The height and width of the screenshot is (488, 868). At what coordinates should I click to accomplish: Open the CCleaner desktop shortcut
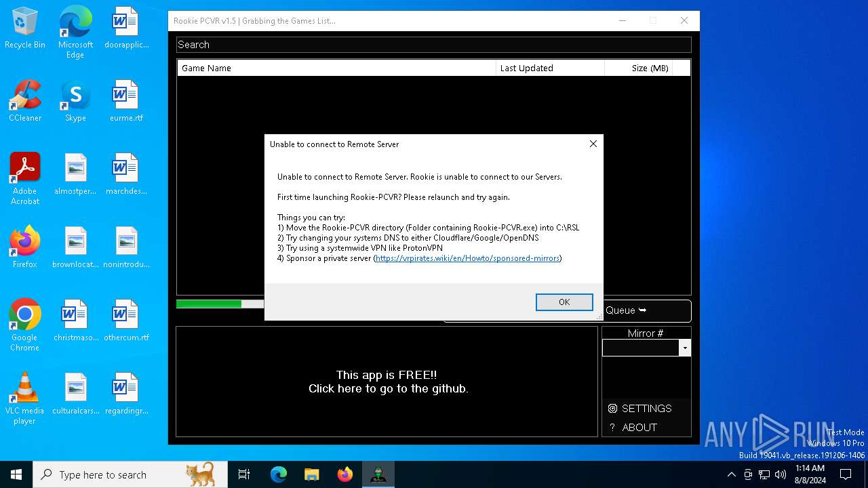tap(25, 102)
